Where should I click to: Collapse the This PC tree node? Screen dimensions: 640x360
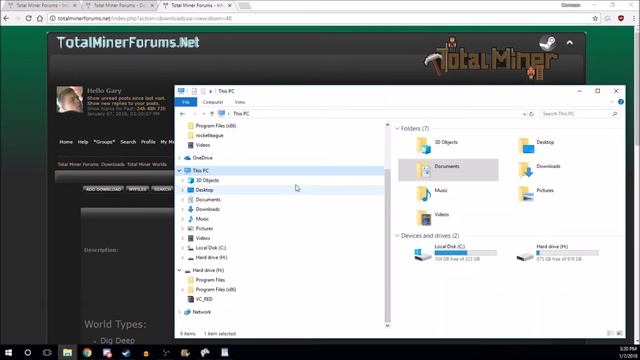point(179,171)
